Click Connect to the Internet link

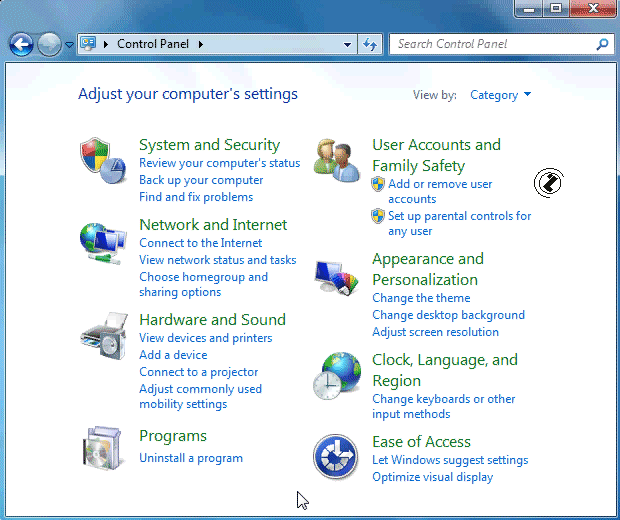click(x=200, y=243)
